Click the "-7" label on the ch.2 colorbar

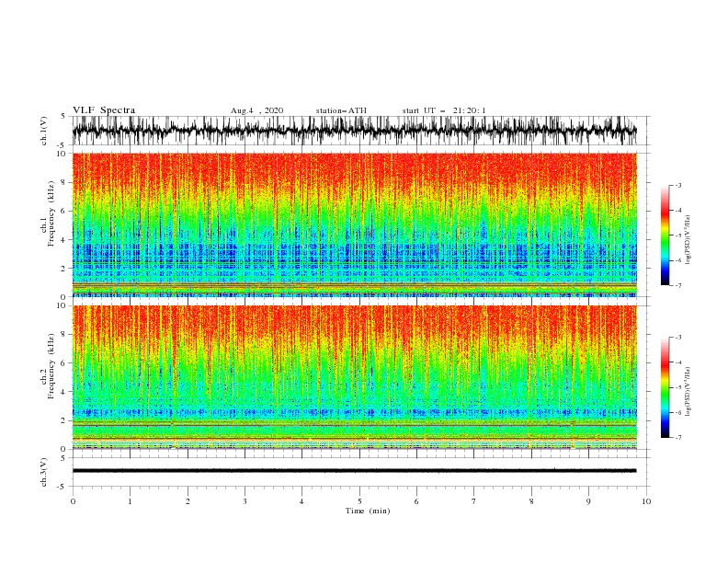678,438
